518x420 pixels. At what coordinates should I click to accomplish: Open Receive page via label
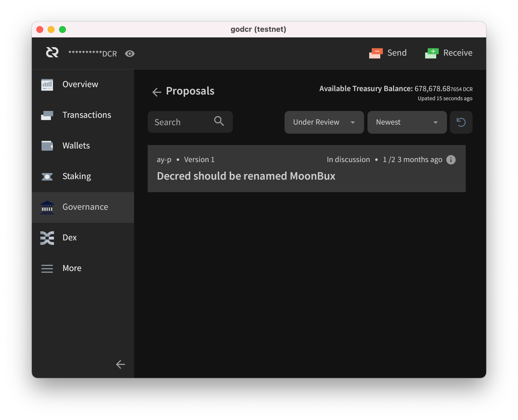(458, 53)
